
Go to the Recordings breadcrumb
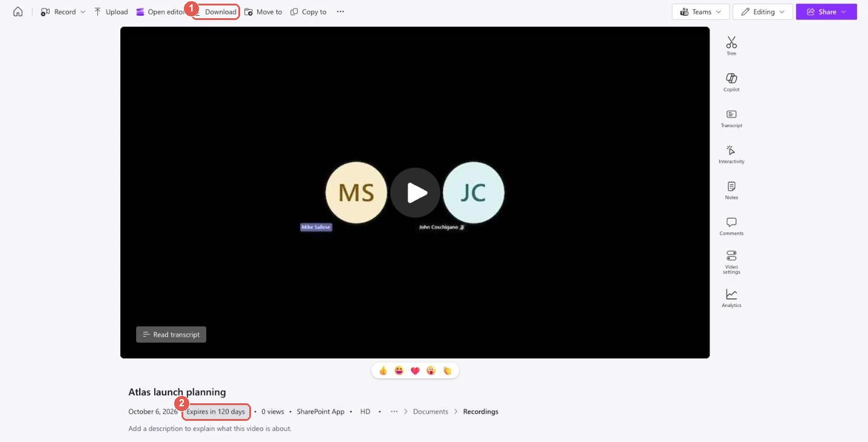(481, 412)
